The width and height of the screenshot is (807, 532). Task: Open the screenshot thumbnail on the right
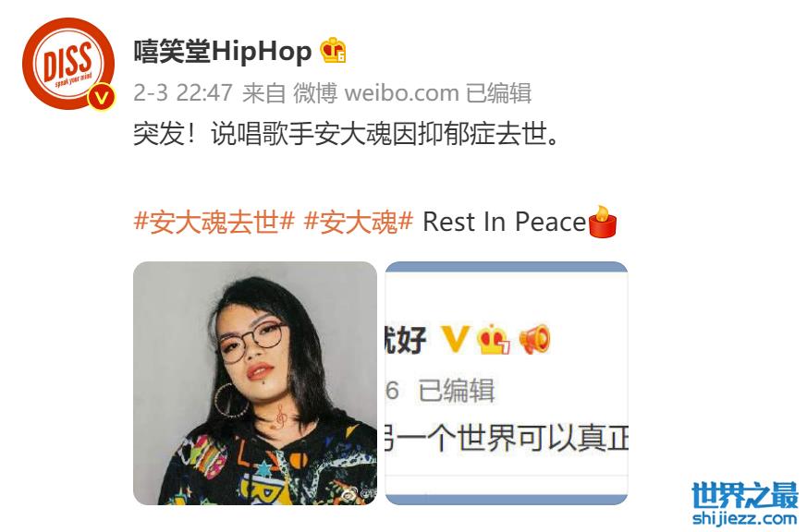click(507, 383)
